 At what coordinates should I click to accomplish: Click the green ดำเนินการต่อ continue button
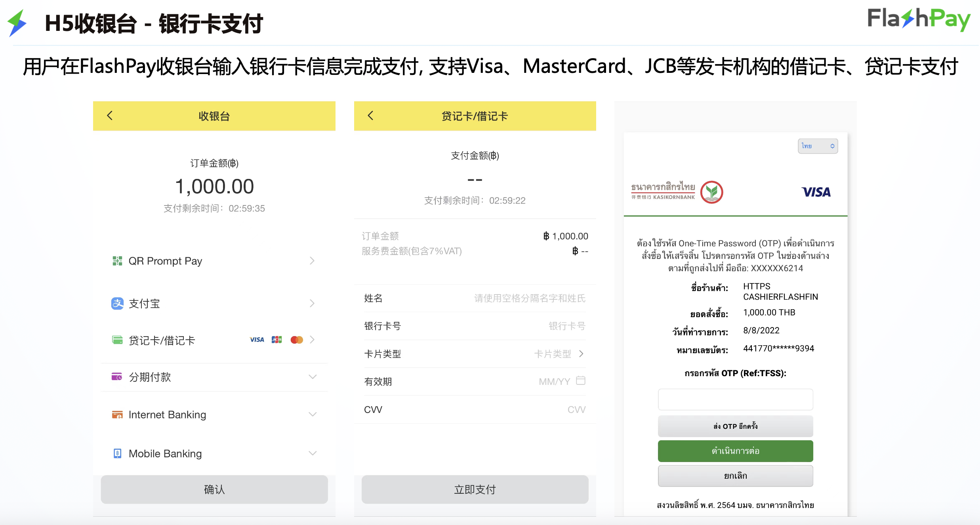coord(735,451)
